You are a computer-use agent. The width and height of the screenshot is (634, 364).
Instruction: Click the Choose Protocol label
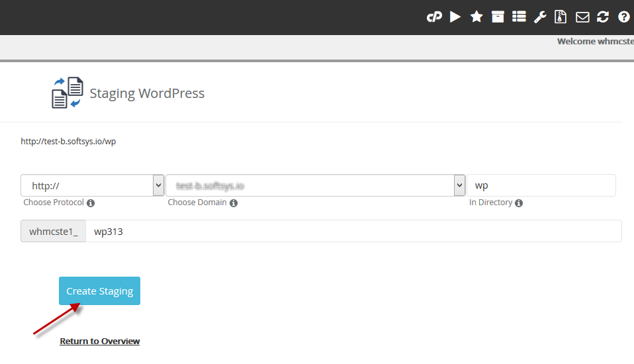tap(54, 203)
